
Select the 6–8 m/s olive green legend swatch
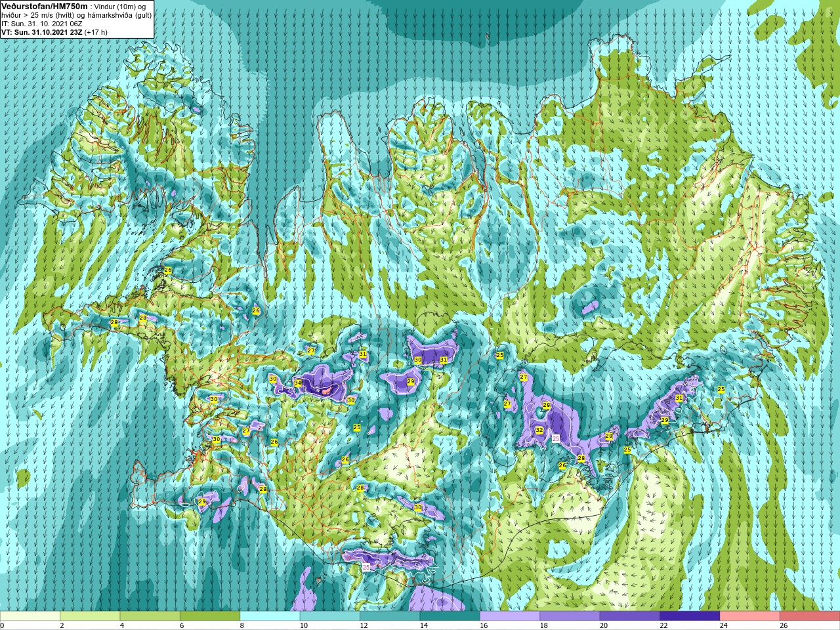(x=210, y=616)
